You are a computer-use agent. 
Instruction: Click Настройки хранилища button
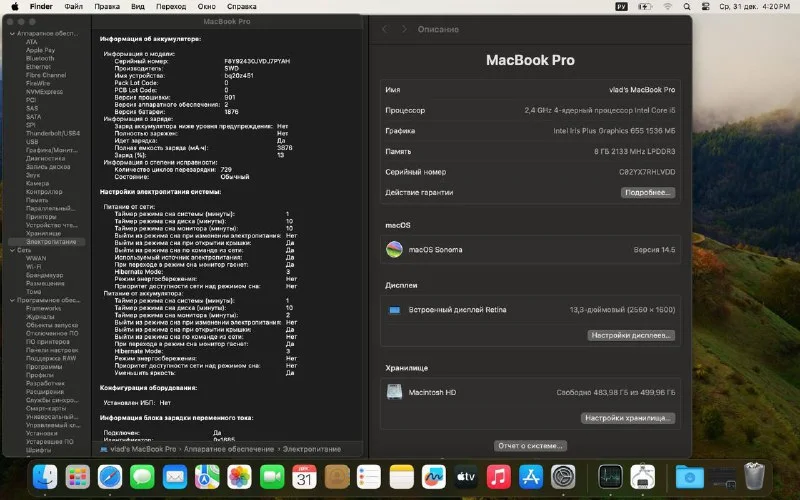tap(628, 418)
